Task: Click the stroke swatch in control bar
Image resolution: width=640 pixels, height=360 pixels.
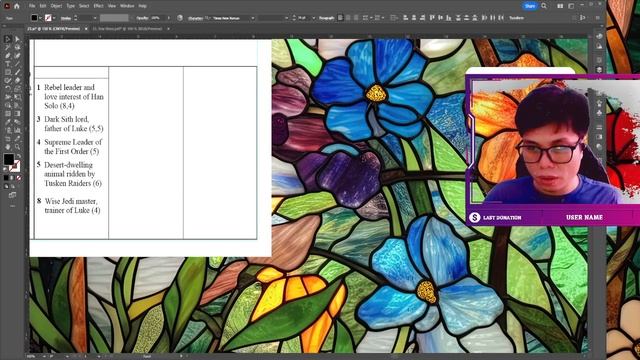Action: point(48,18)
